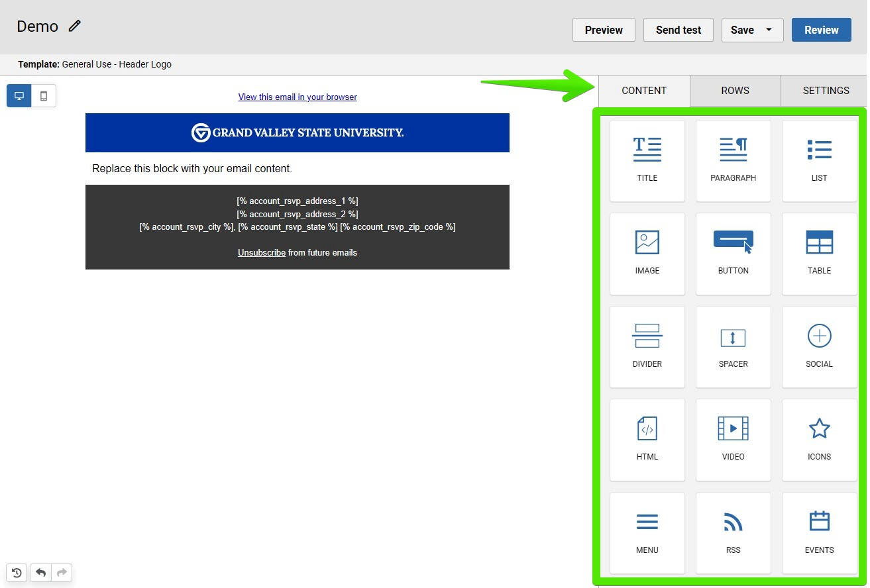Open the Rows tab

click(735, 91)
